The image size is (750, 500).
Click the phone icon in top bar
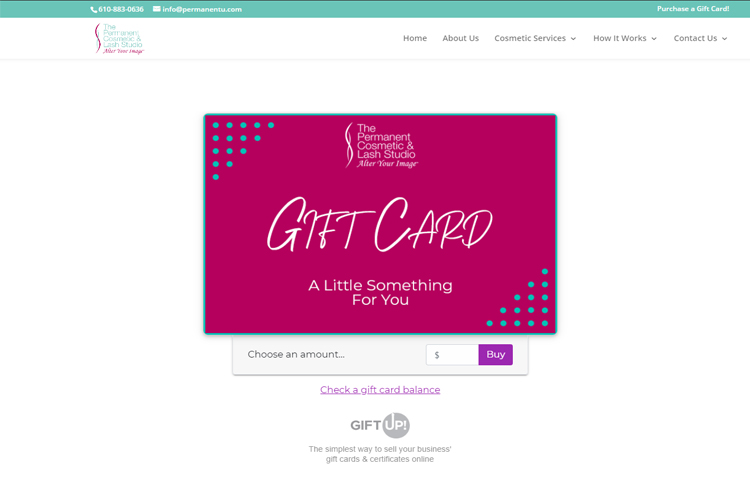coord(94,10)
